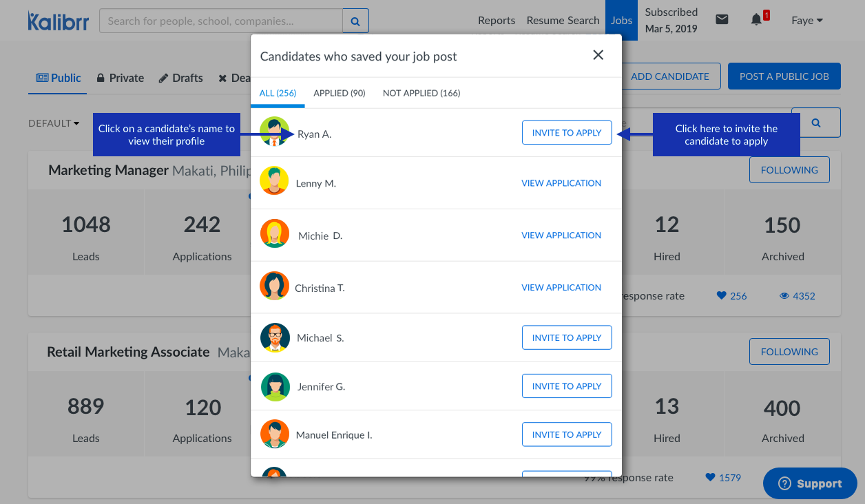The image size is (865, 504).
Task: Expand the DEFAULT sort dropdown
Action: tap(54, 123)
